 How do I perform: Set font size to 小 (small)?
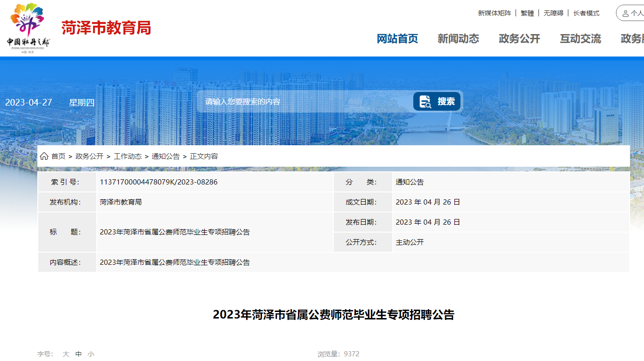coord(91,354)
